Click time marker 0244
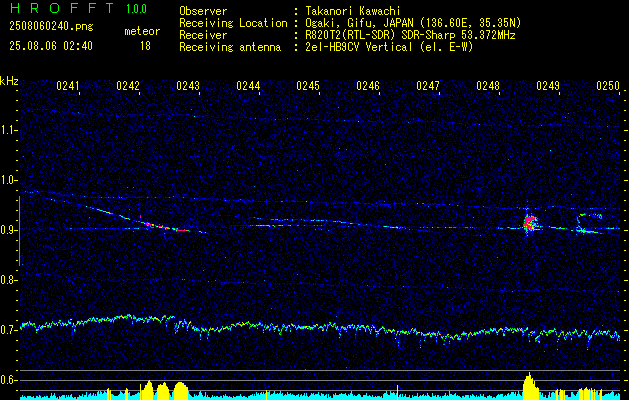Viewport: 629px width, 400px height. 248,85
